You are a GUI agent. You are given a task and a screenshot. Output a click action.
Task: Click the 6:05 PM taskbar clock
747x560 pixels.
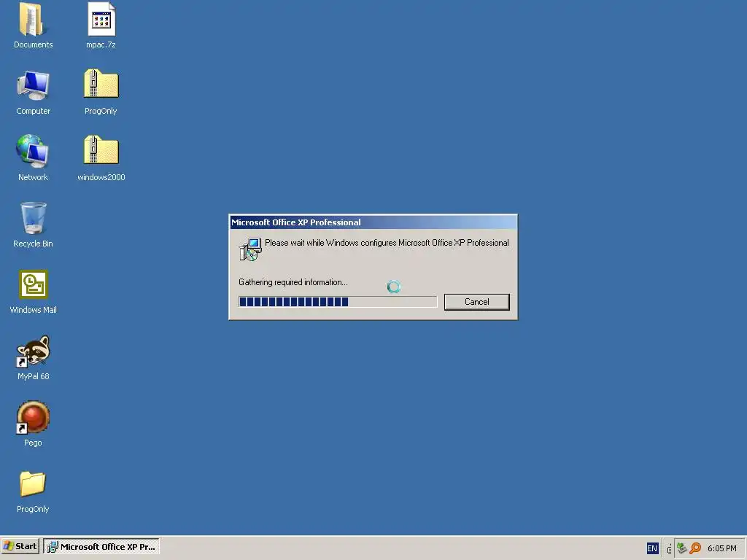click(x=722, y=548)
